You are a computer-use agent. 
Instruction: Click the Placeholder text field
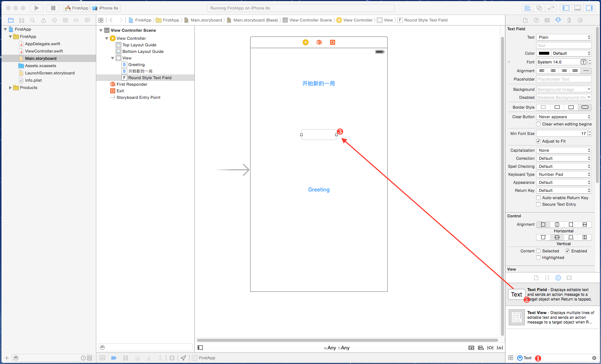[x=564, y=79]
